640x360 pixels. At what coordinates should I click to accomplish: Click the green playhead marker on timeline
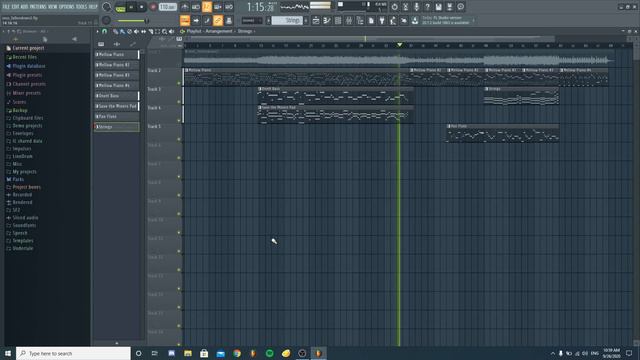pyautogui.click(x=400, y=44)
